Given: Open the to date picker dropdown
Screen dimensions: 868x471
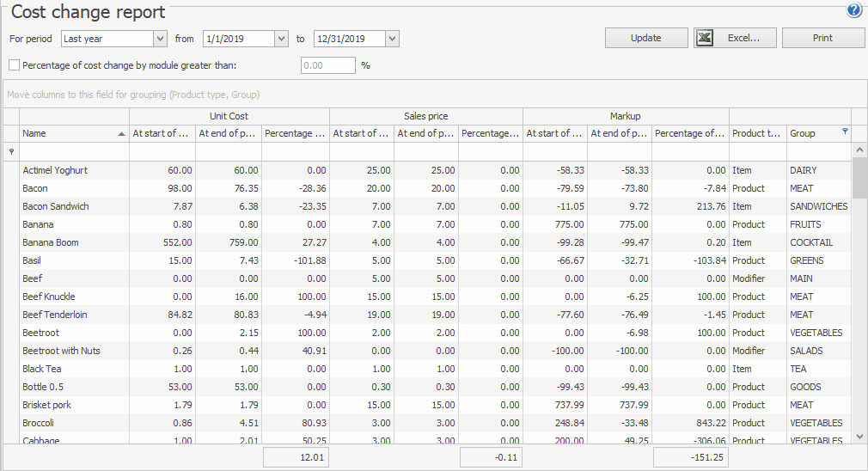Looking at the screenshot, I should coord(392,39).
